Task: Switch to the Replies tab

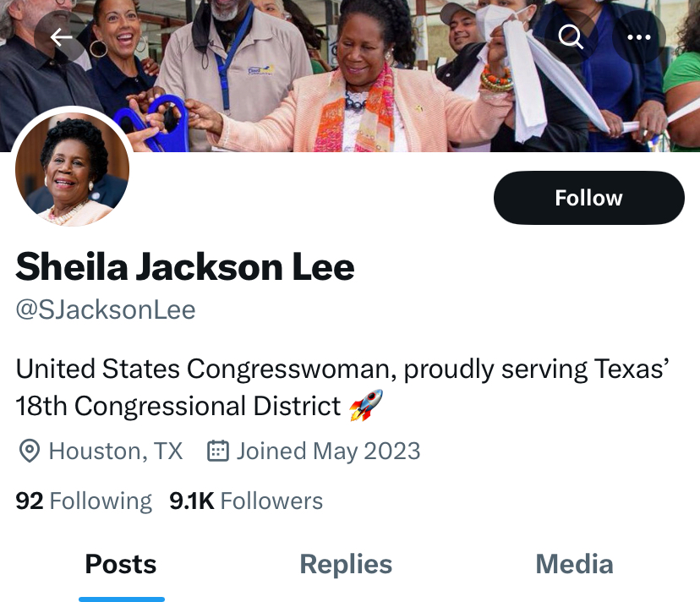Action: [346, 564]
